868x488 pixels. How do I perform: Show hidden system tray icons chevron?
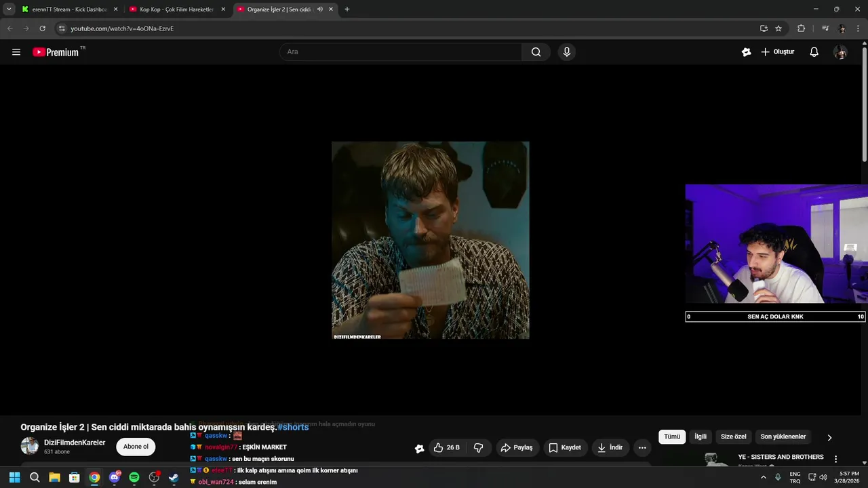click(764, 477)
